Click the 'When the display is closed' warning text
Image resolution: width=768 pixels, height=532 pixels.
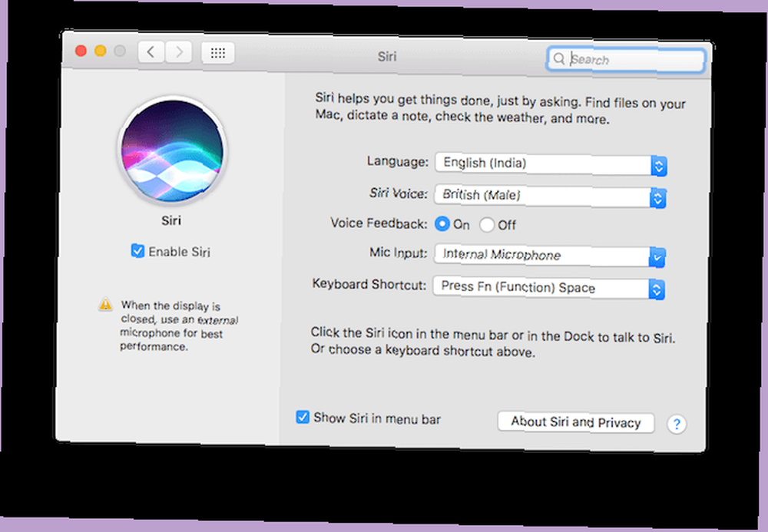click(x=179, y=326)
